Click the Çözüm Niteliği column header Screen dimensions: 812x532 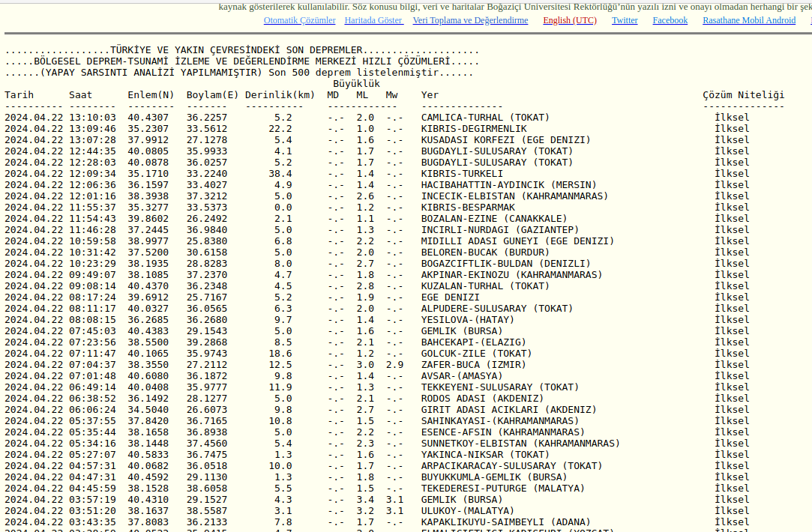pos(743,95)
